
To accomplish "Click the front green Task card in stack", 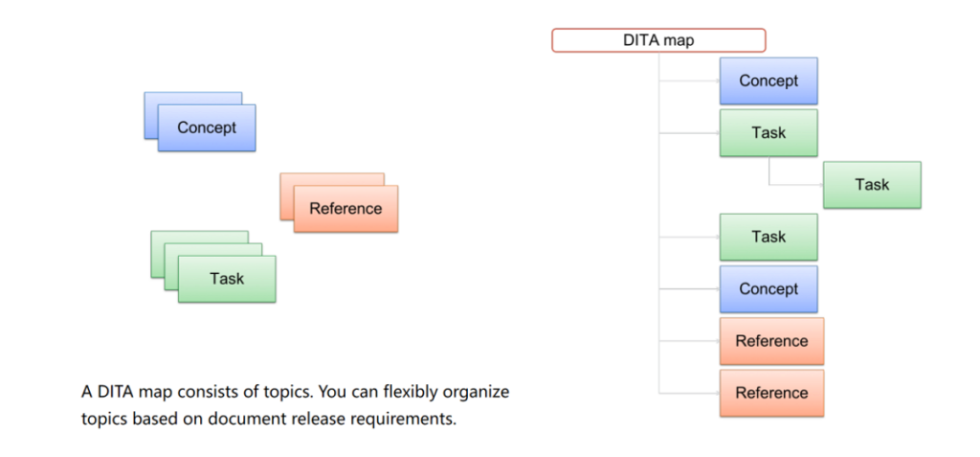I will pos(227,279).
